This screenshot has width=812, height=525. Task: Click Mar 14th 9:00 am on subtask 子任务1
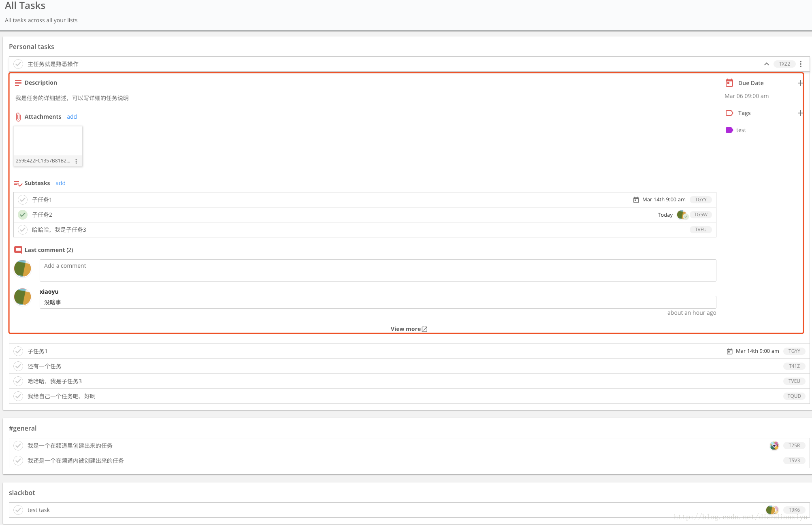[664, 200]
